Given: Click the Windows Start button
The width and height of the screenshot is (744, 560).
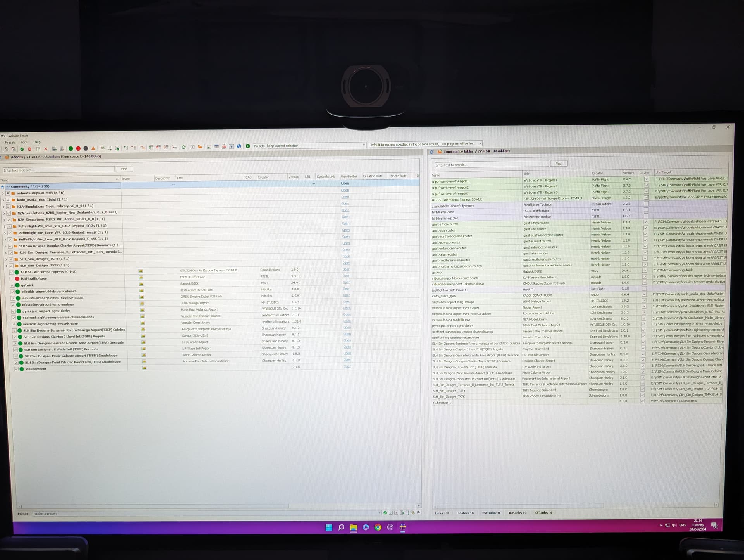Looking at the screenshot, I should tap(329, 527).
